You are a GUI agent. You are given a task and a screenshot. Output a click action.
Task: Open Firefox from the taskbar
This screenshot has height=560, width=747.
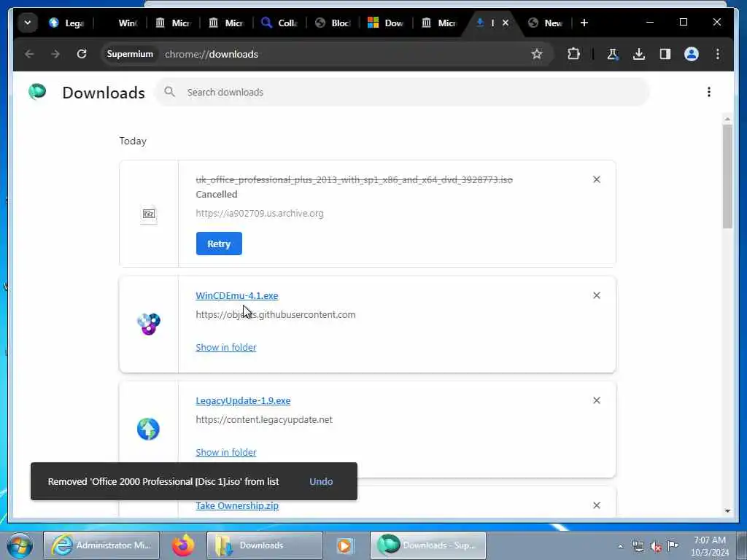coord(183,545)
